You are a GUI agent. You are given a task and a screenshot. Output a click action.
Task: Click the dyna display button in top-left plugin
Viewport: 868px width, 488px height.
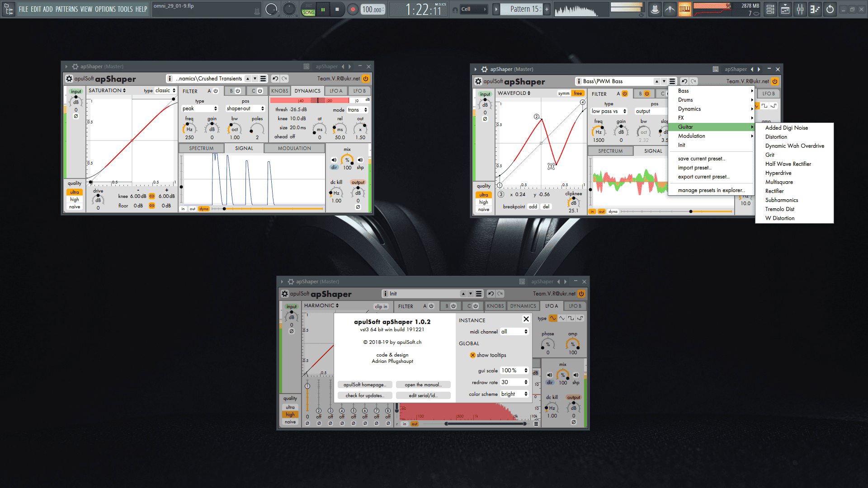(204, 209)
